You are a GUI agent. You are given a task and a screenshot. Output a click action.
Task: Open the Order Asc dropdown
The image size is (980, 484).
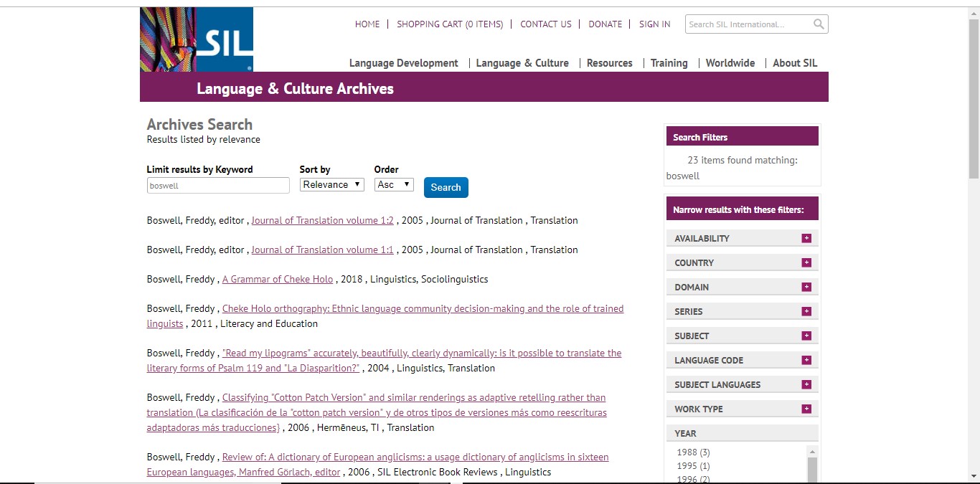click(x=394, y=185)
